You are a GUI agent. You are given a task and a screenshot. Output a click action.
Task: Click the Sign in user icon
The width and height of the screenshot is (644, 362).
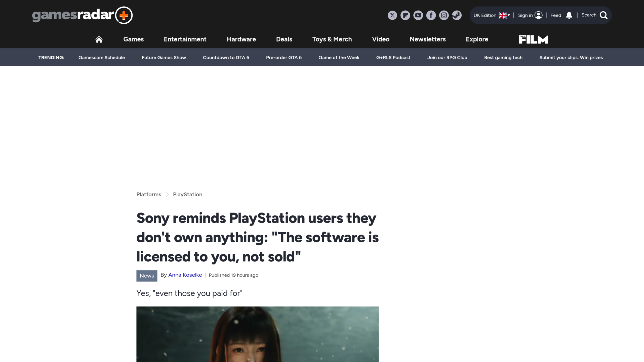538,15
